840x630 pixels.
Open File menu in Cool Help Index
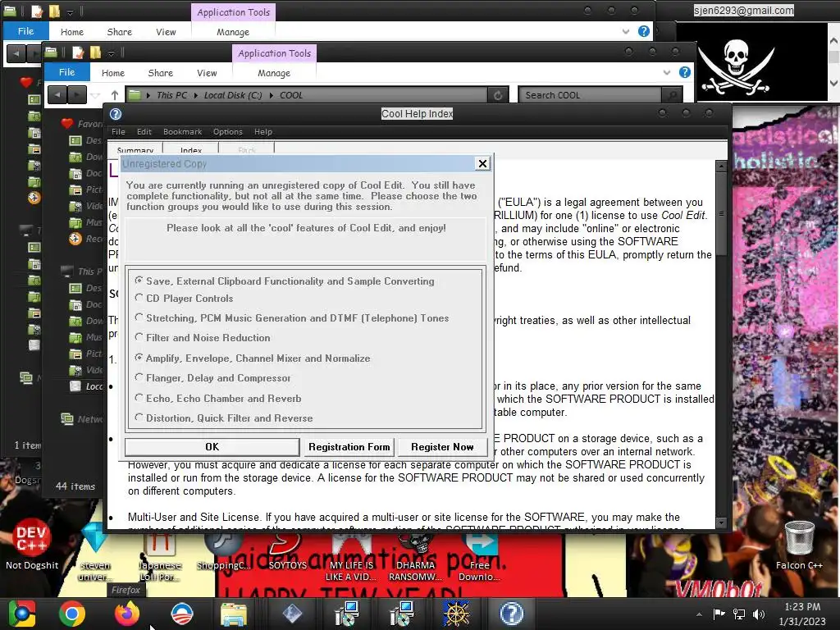coord(118,132)
